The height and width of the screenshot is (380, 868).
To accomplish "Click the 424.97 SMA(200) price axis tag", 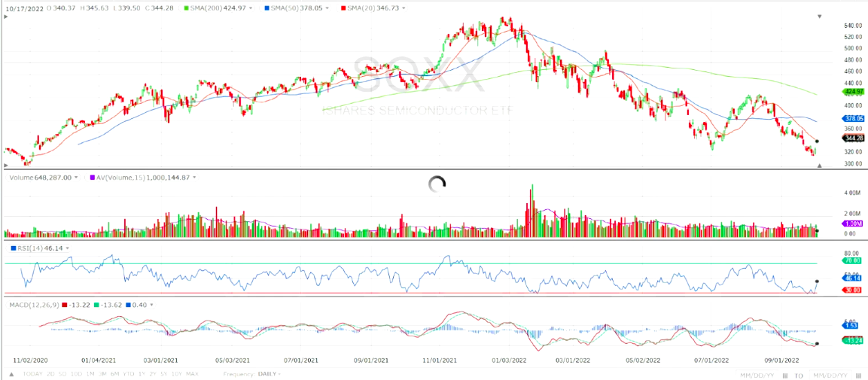I will [852, 91].
